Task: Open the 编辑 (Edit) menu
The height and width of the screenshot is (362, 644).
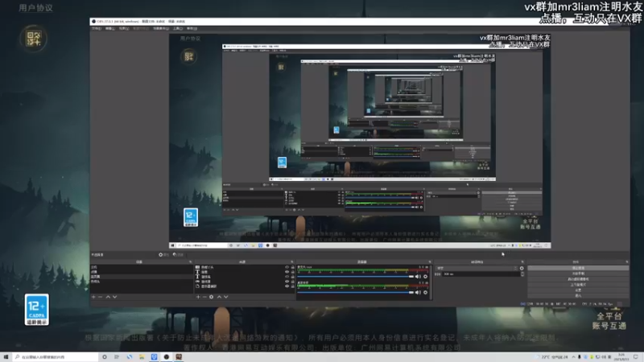Action: [110, 29]
